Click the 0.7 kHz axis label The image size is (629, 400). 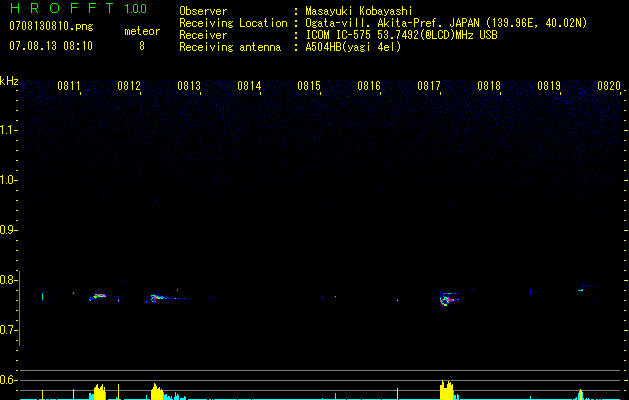click(x=8, y=330)
